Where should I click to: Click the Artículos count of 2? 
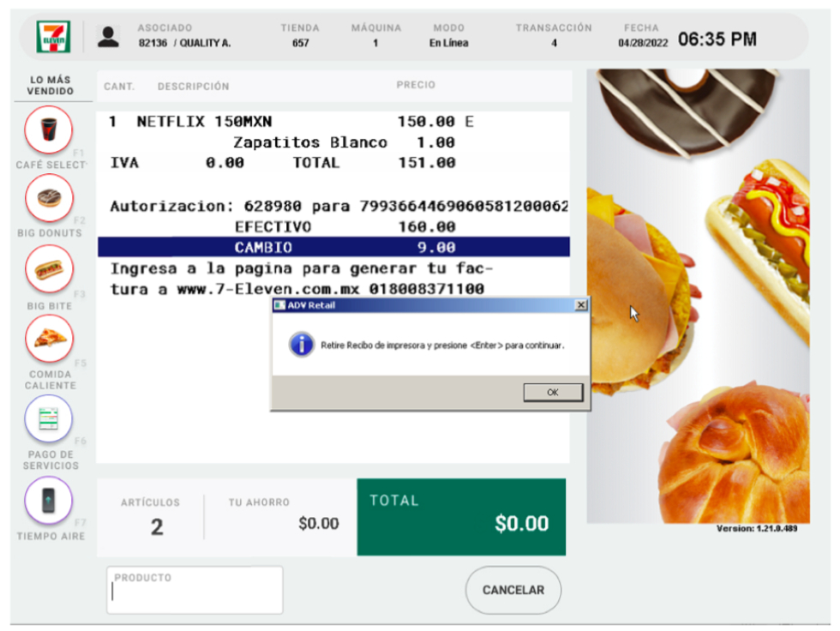click(x=157, y=526)
